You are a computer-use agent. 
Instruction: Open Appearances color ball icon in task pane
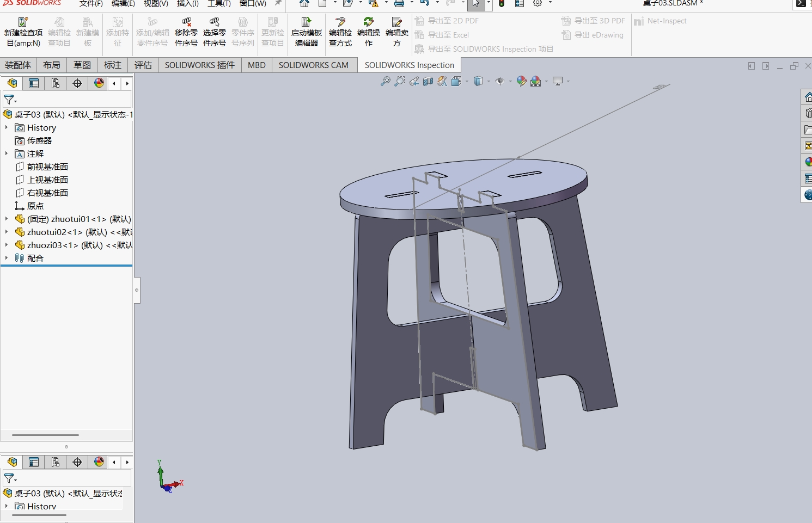(808, 162)
